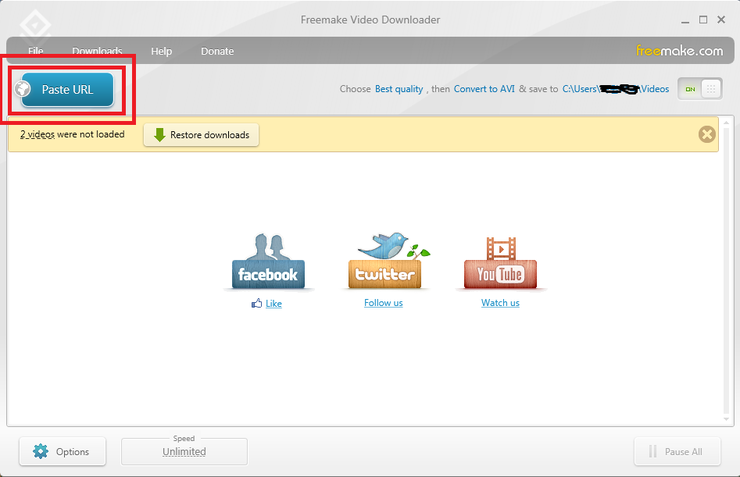Open the Unlimited speed selector

184,452
